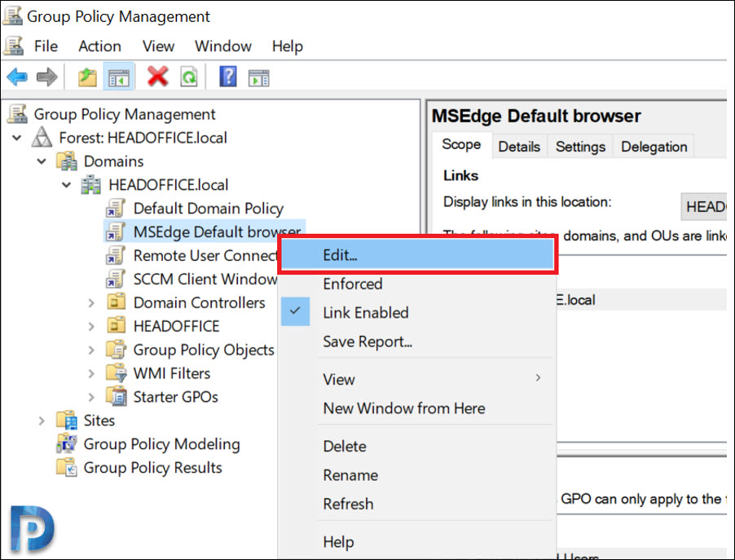735x560 pixels.
Task: Open display links location dropdown
Action: [704, 206]
